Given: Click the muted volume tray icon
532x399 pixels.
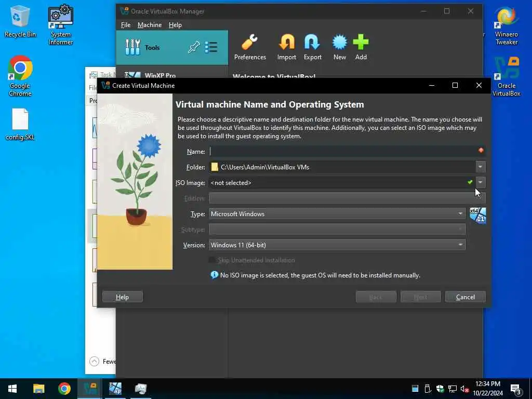Looking at the screenshot, I should (464, 389).
